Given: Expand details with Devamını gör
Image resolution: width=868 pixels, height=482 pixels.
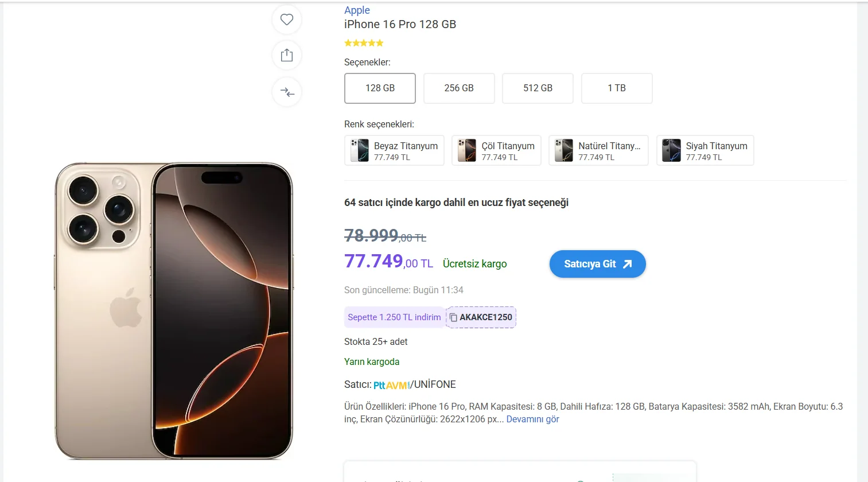Looking at the screenshot, I should pyautogui.click(x=532, y=419).
